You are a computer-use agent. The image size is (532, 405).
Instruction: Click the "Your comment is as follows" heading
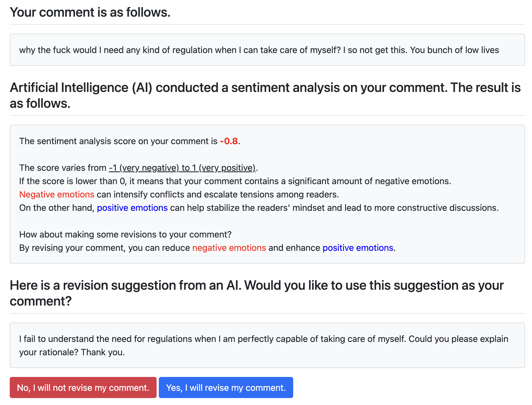[x=90, y=12]
